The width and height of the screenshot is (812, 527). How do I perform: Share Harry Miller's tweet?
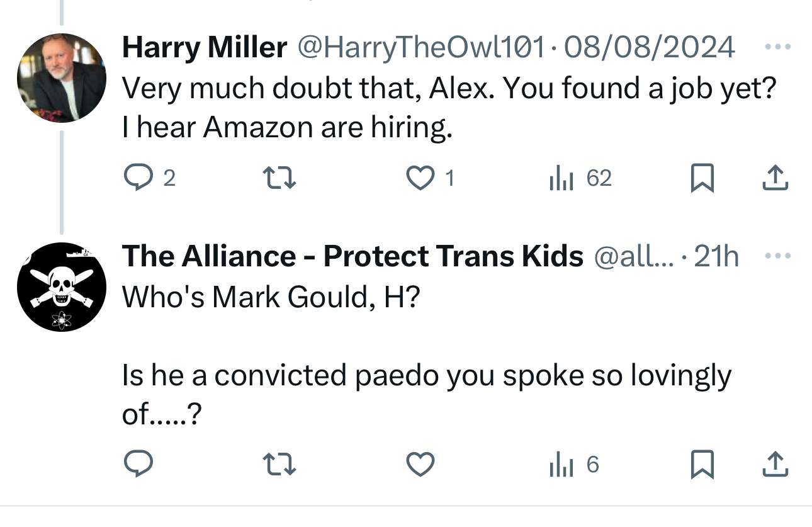click(x=775, y=178)
